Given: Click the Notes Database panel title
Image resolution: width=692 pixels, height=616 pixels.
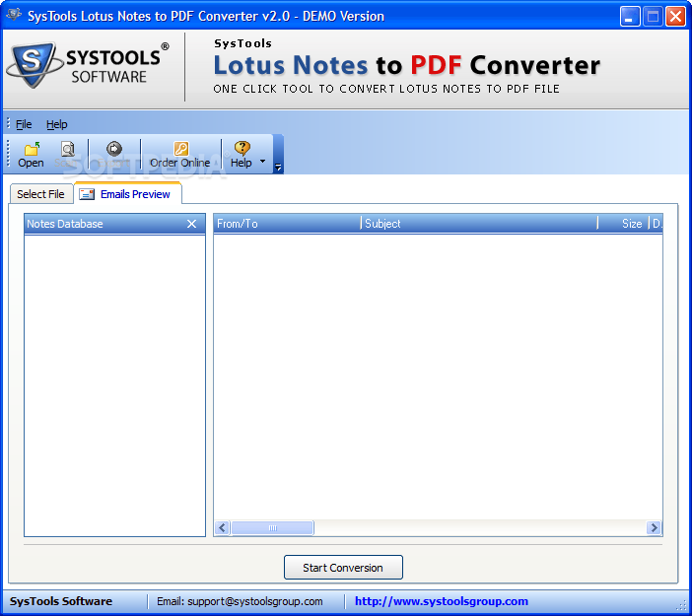Looking at the screenshot, I should click(x=65, y=224).
